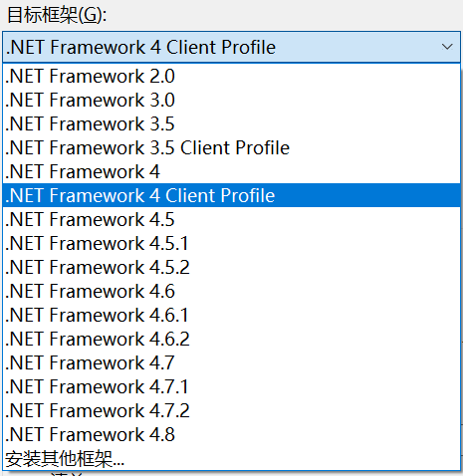Choose .NET Framework 3.5 entry

(231, 123)
